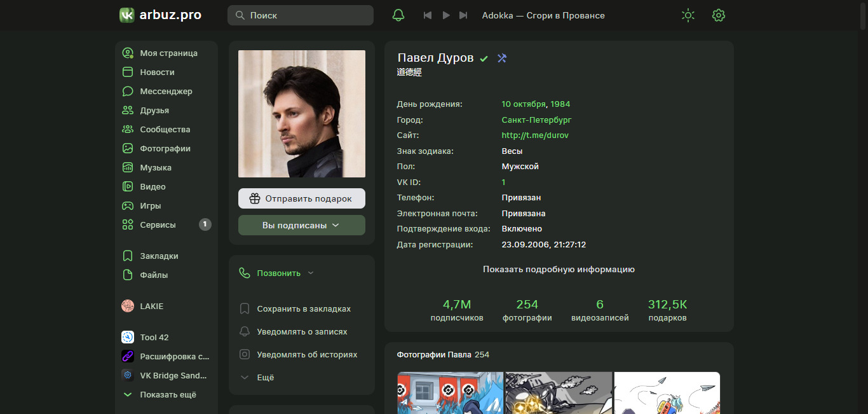868x414 pixels.
Task: Open Фотографии Павла section header
Action: 444,355
